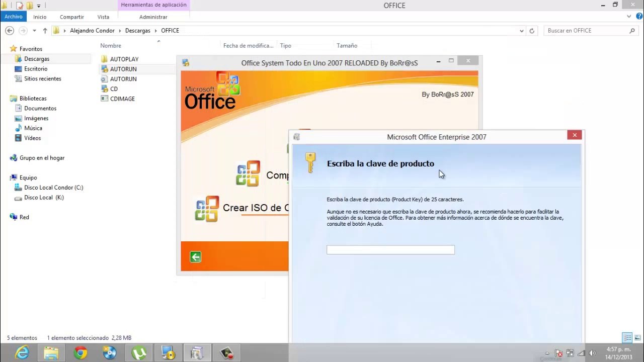Screen dimensions: 644x362
Task: Click File Explorer on the taskbar
Action: [x=51, y=353]
